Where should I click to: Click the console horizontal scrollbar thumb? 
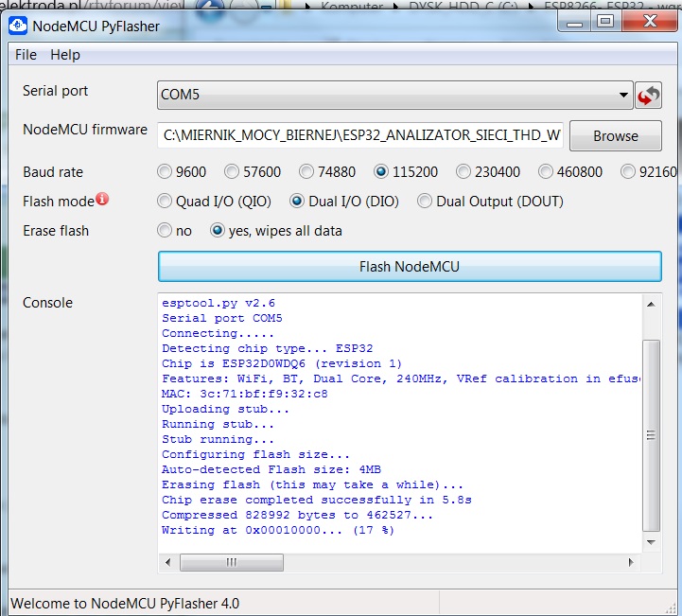[x=232, y=562]
